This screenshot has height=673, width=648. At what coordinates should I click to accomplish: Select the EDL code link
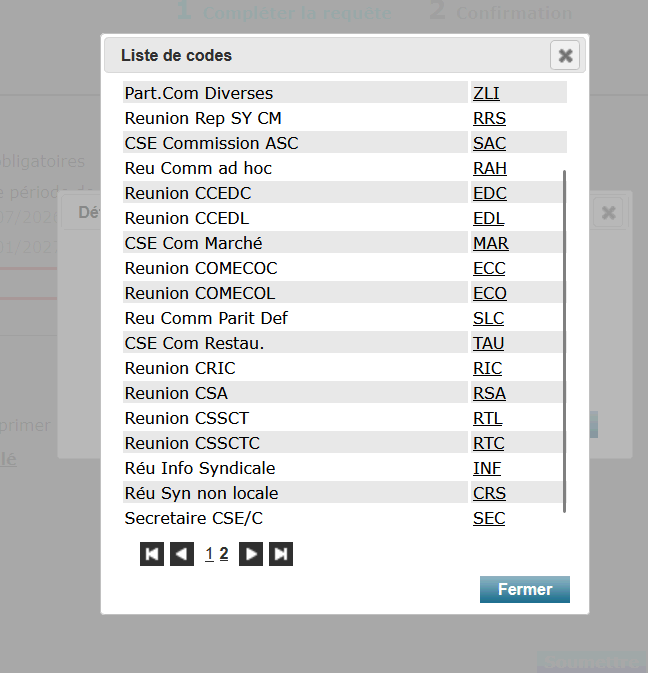[488, 218]
